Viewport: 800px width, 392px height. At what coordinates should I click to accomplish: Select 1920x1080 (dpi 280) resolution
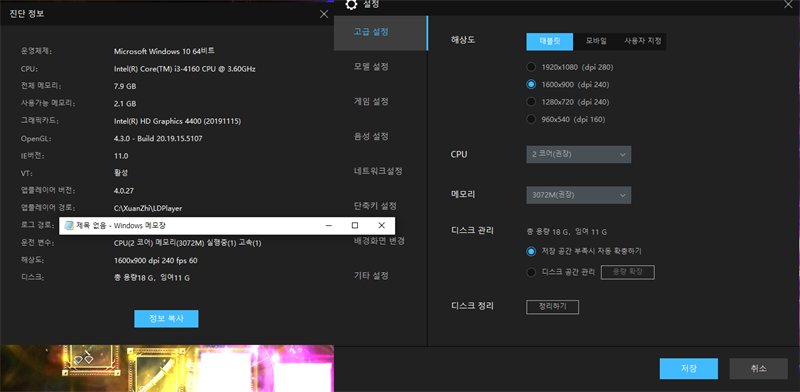[x=531, y=67]
